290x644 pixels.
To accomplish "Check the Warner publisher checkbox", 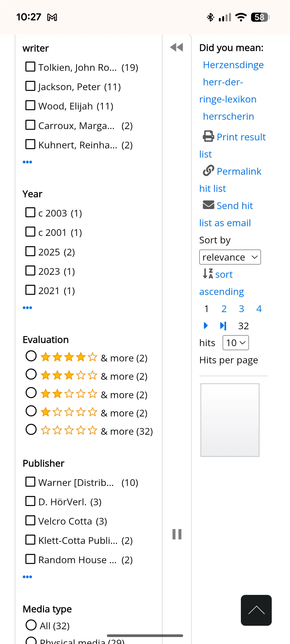I will point(30,482).
